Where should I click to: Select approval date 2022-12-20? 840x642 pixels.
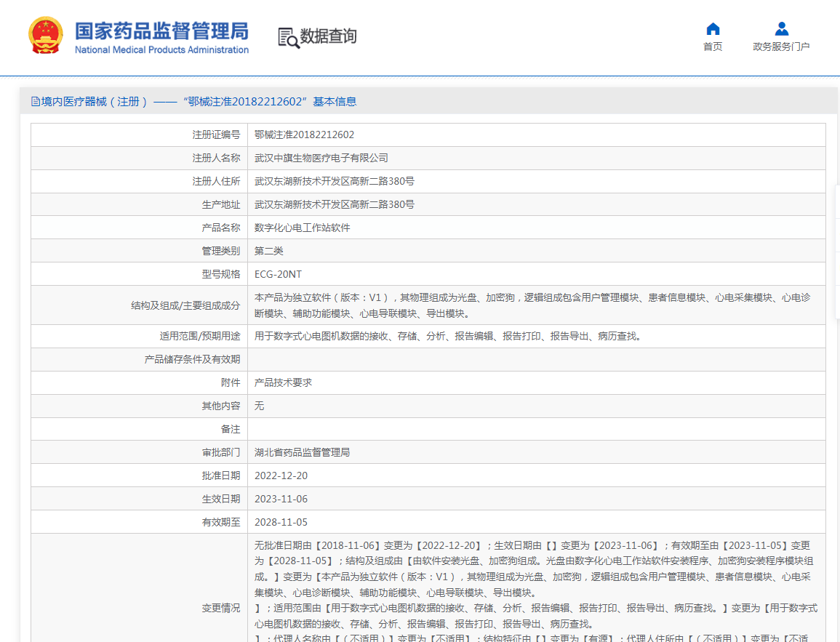click(x=281, y=476)
